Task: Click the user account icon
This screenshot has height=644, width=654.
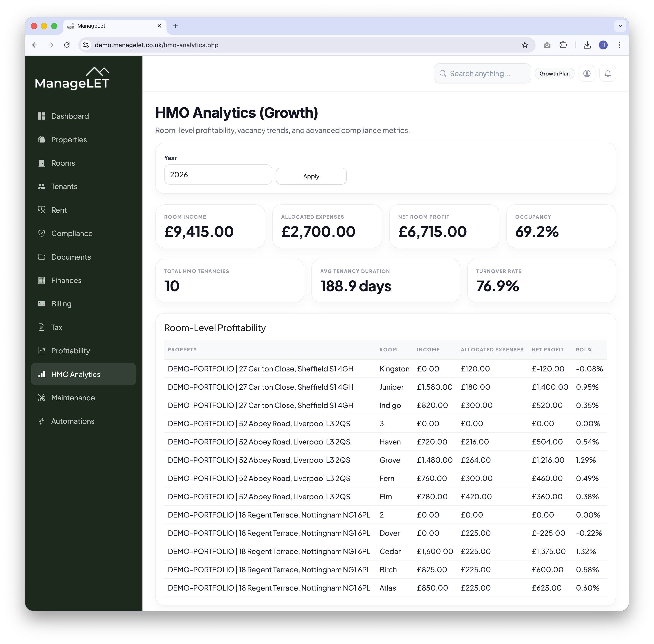Action: point(587,73)
